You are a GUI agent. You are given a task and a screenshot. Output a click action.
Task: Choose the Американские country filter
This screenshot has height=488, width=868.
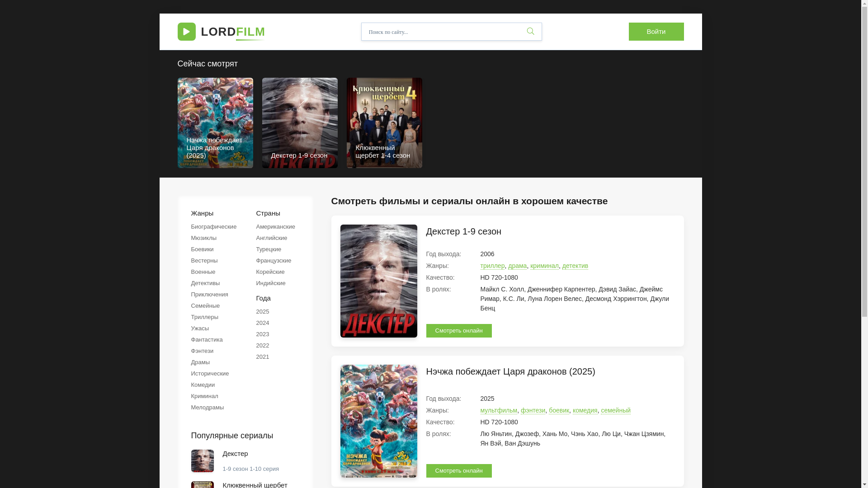pos(275,227)
